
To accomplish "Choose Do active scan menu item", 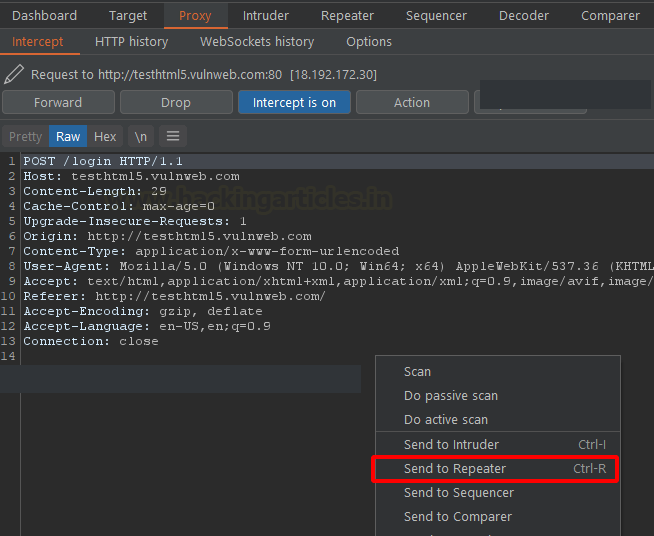I will (498, 419).
